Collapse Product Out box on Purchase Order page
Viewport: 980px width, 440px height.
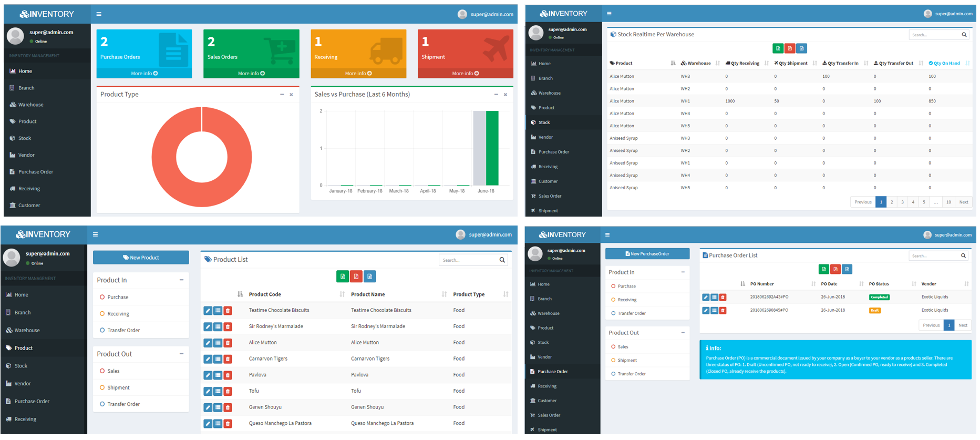pos(683,333)
